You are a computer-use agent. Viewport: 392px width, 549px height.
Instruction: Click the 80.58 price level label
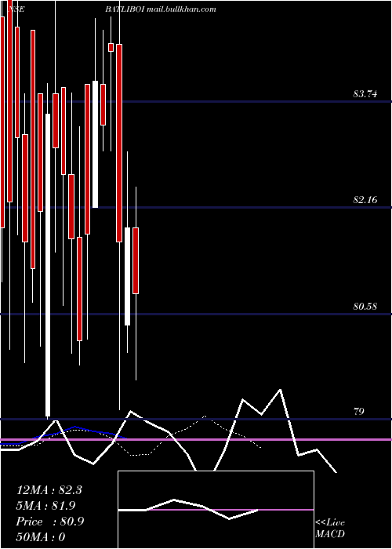pyautogui.click(x=365, y=307)
